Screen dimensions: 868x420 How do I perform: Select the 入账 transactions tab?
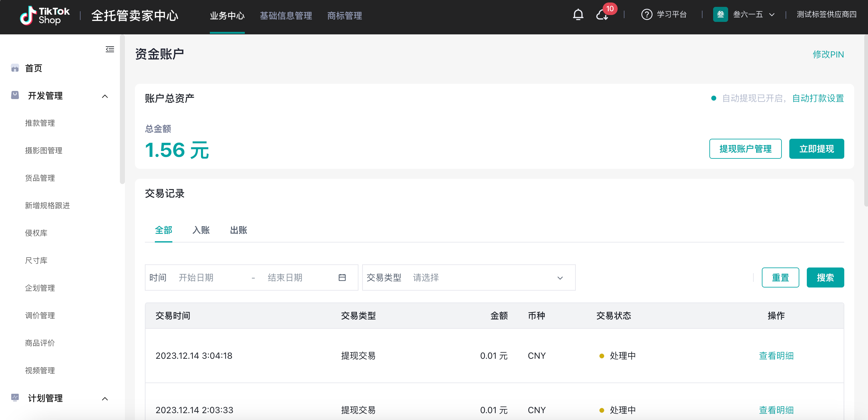click(x=201, y=230)
